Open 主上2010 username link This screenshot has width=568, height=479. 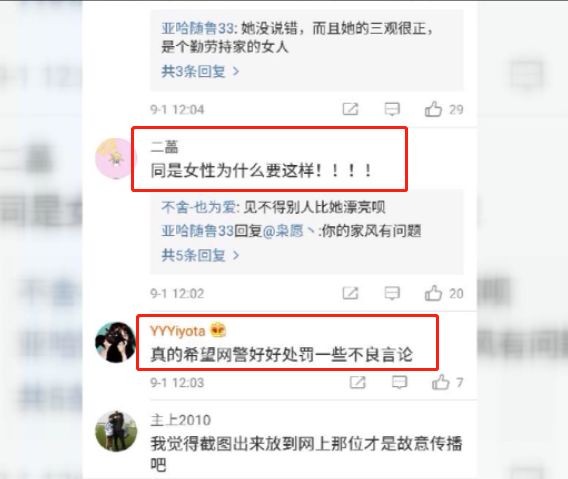(x=180, y=420)
